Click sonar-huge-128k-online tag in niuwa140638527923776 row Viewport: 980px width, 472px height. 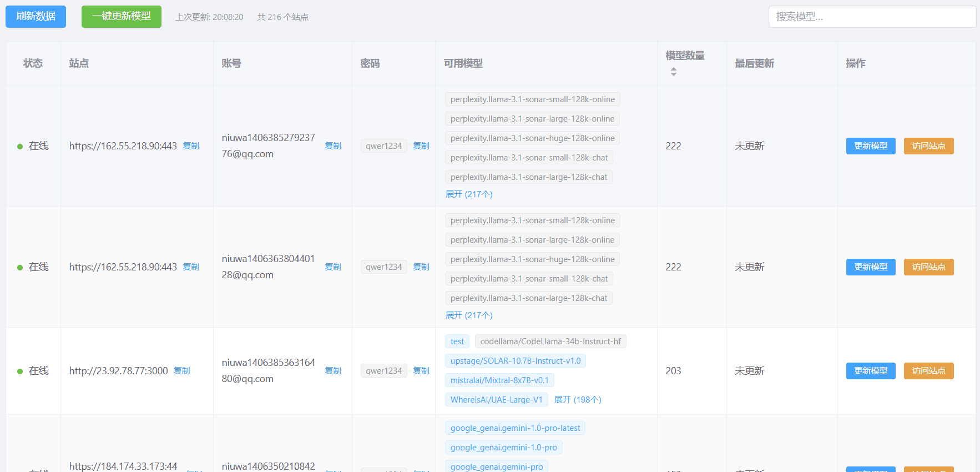[533, 138]
